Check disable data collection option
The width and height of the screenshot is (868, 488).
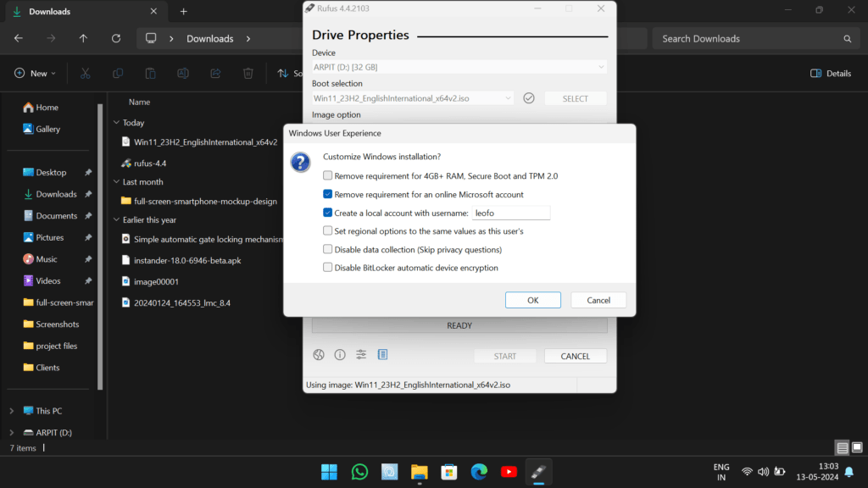pos(328,249)
